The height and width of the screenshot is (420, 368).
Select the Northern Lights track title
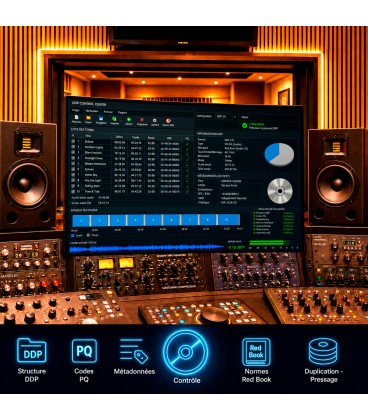tap(94, 147)
